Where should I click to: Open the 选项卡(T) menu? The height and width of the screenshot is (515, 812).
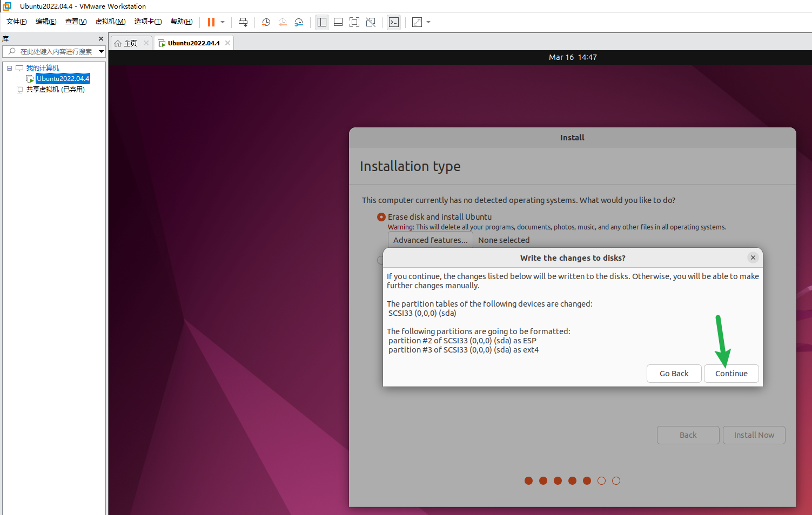click(148, 22)
